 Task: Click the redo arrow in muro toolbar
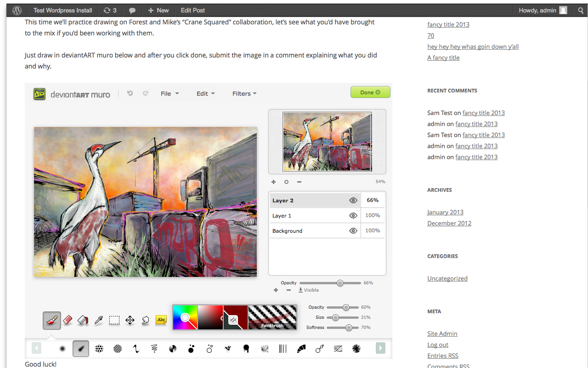click(x=146, y=93)
